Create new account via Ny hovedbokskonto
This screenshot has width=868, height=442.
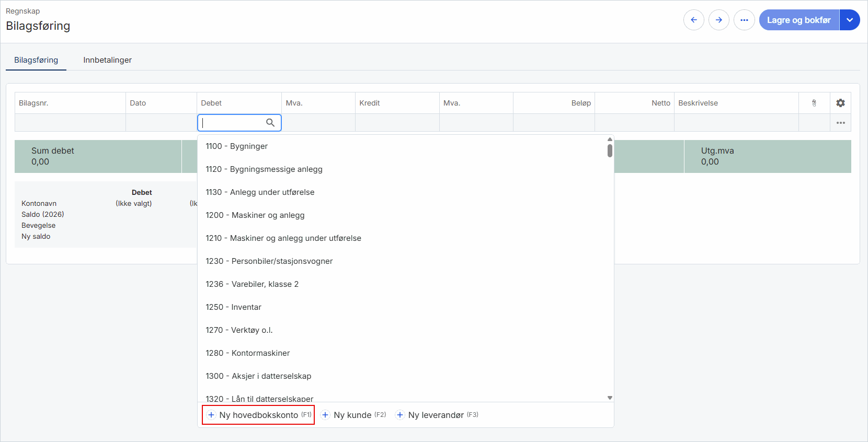258,415
